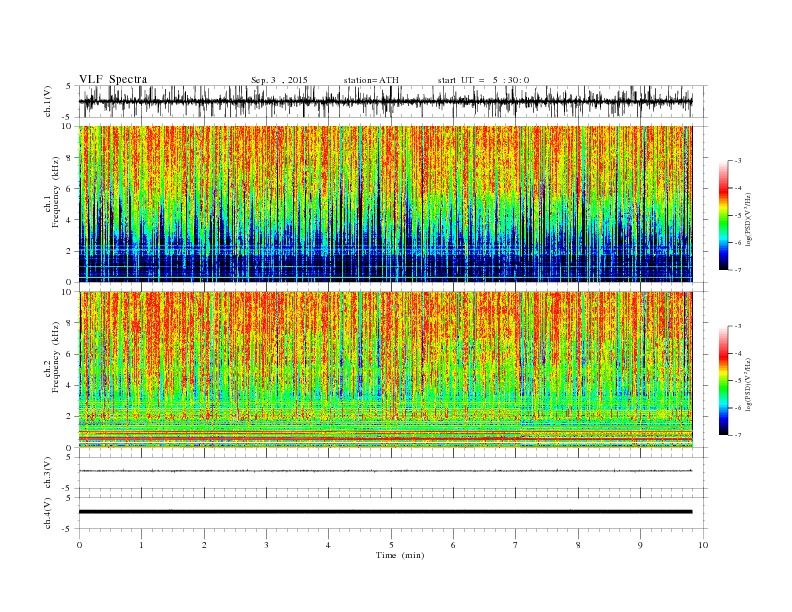Click the ch.1 spectrogram "8" kHz tick label

click(70, 158)
